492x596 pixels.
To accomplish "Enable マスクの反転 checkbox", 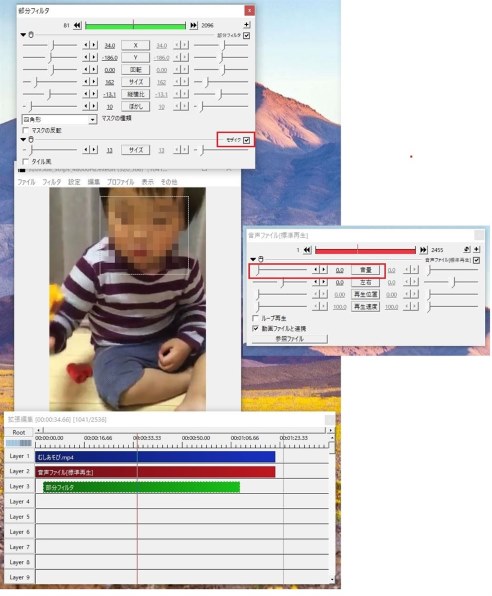I will click(25, 130).
